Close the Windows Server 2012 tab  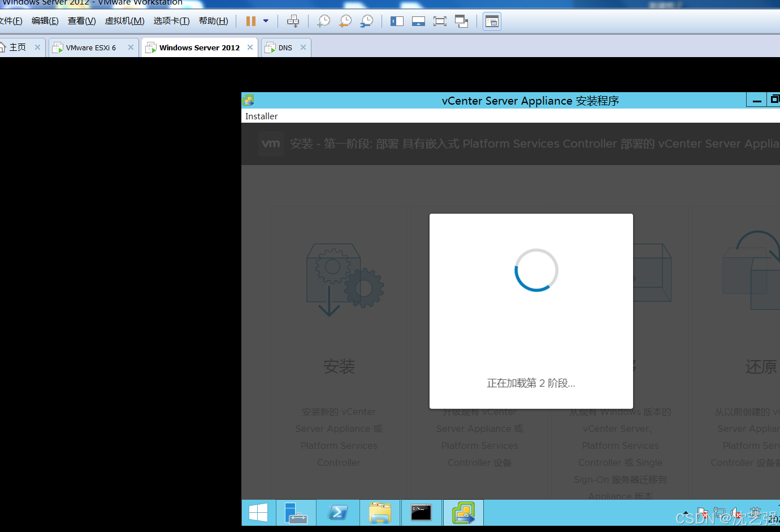(250, 47)
